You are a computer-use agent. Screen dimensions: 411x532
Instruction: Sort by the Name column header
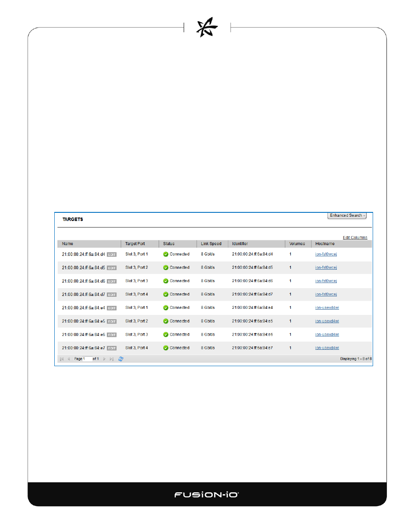[x=89, y=244]
